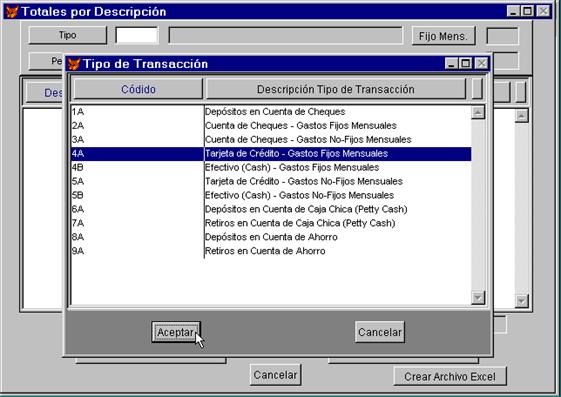Maximize the Totales por Descripción window
561x397 pixels.
(x=527, y=11)
